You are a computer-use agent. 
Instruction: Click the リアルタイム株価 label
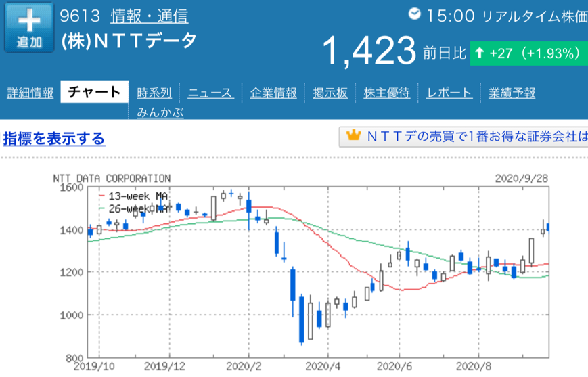[x=535, y=16]
